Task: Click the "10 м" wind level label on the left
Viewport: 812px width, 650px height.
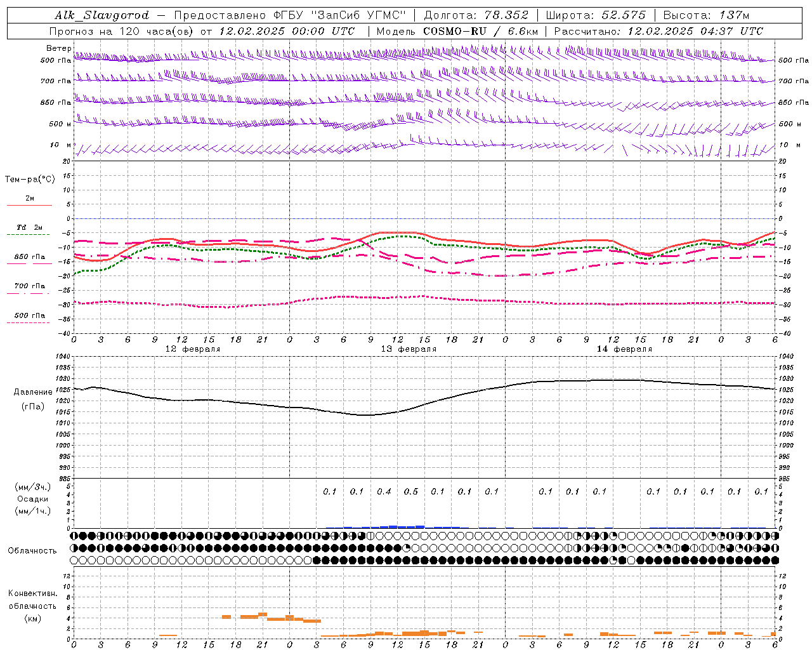Action: [x=60, y=145]
